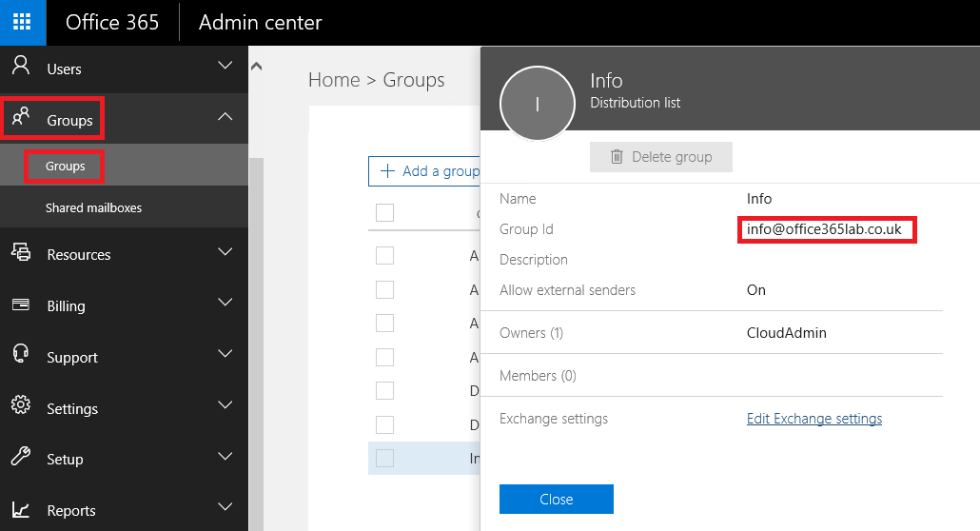Click the Add a group button

[x=425, y=170]
